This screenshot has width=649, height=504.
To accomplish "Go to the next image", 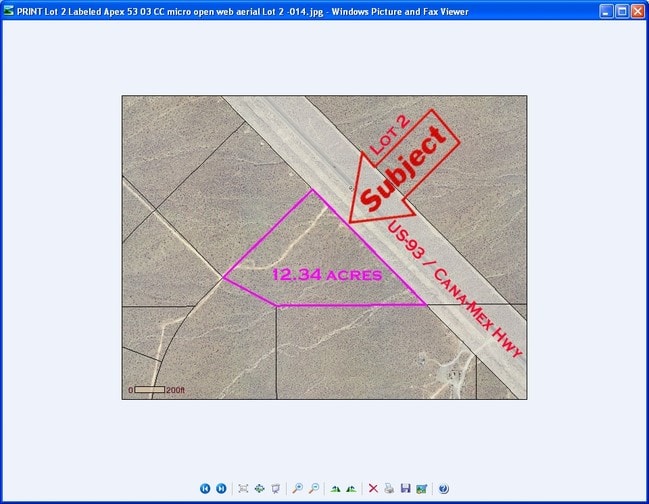I will 221,488.
